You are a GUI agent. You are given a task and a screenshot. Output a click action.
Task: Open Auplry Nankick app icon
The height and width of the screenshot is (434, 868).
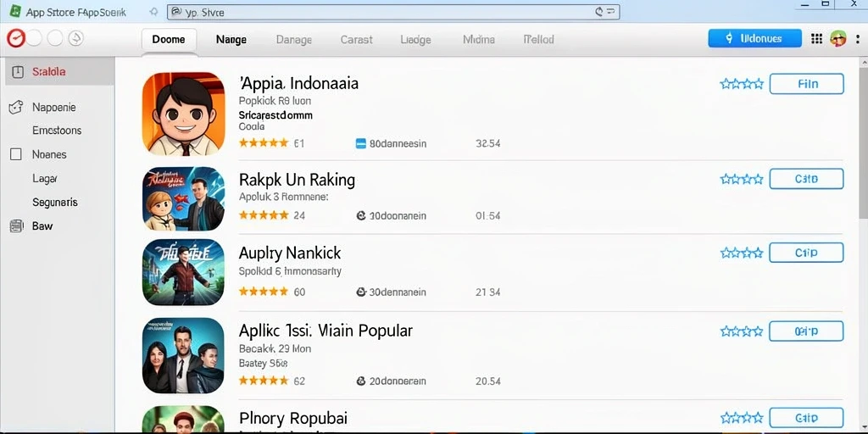coord(183,272)
